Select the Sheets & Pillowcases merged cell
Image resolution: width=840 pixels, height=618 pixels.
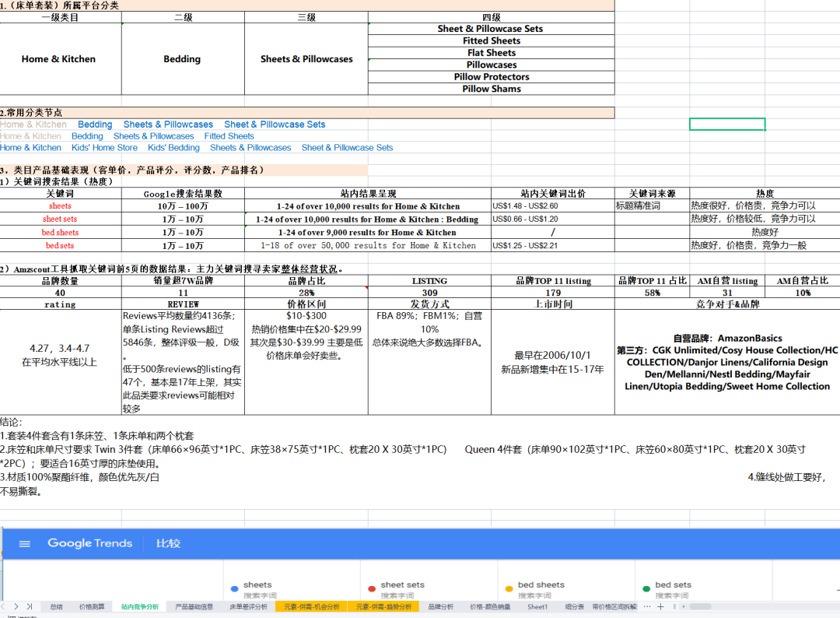tap(306, 59)
